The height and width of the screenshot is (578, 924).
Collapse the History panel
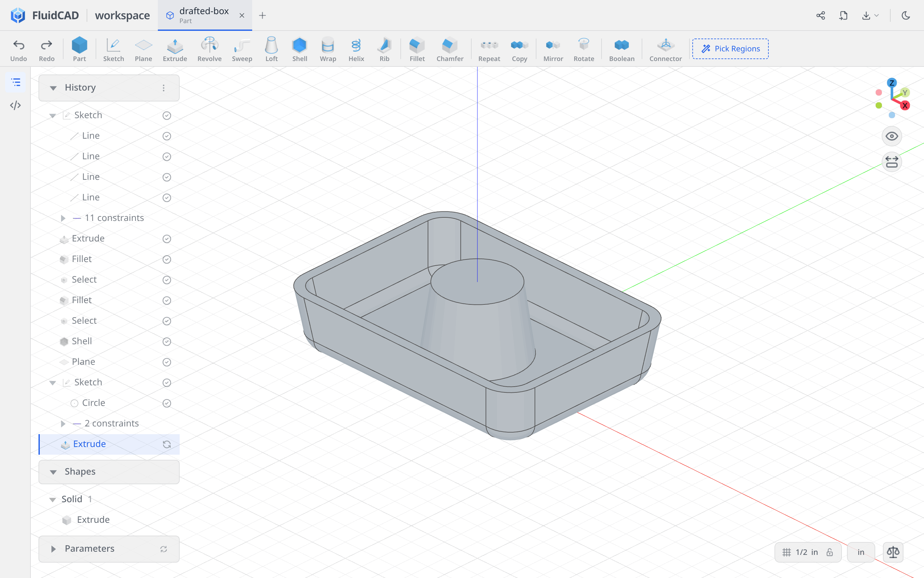[x=53, y=88]
